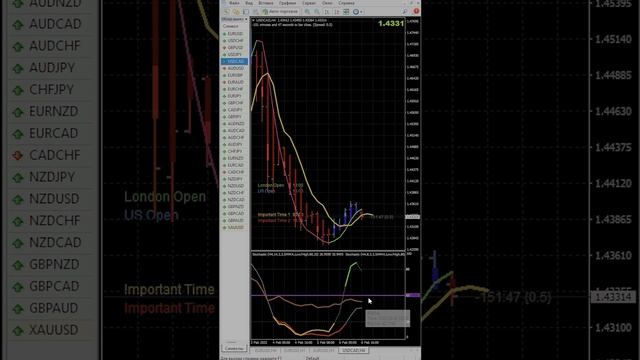Expand the arrow beside the blue clock icon
The image size is (640, 360).
pyautogui.click(x=362, y=12)
